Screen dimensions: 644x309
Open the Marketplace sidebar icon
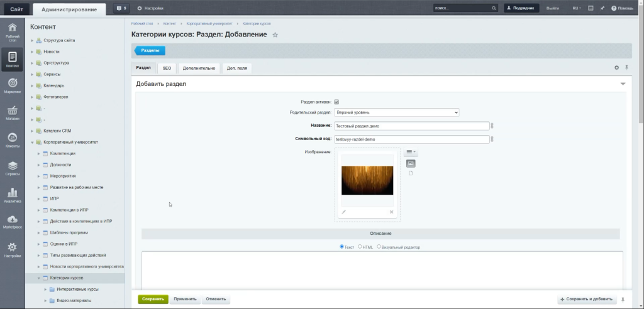point(12,221)
